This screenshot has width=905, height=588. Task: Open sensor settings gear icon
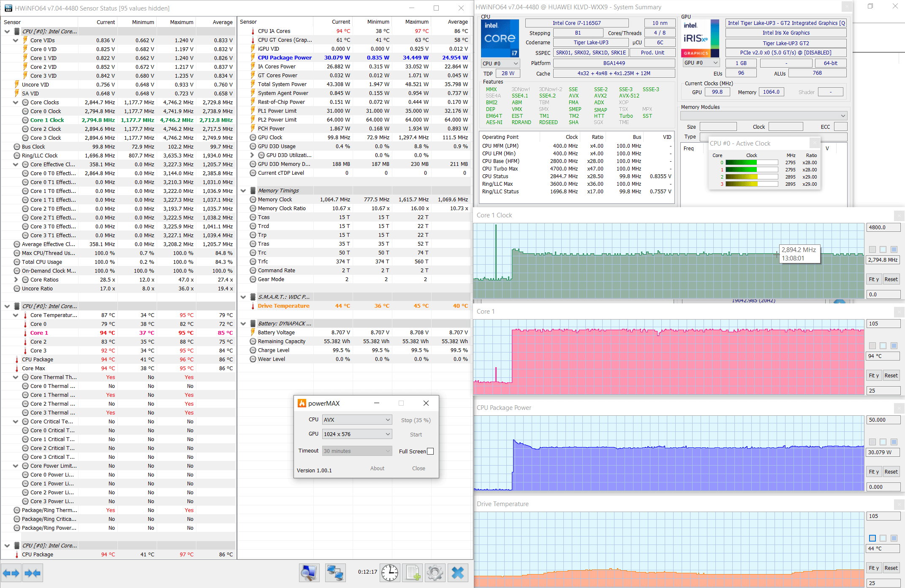(435, 573)
